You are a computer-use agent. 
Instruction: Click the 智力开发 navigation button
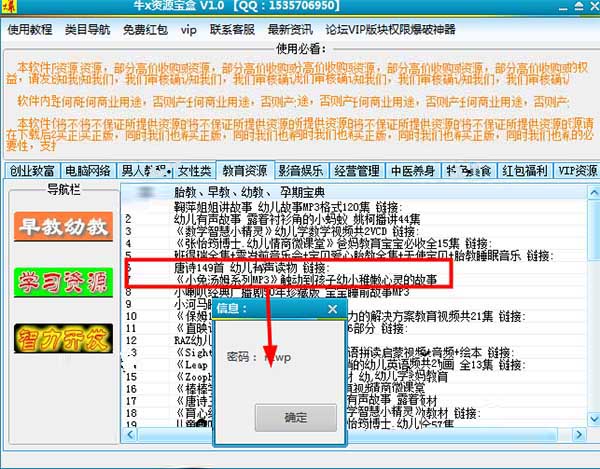(x=64, y=339)
